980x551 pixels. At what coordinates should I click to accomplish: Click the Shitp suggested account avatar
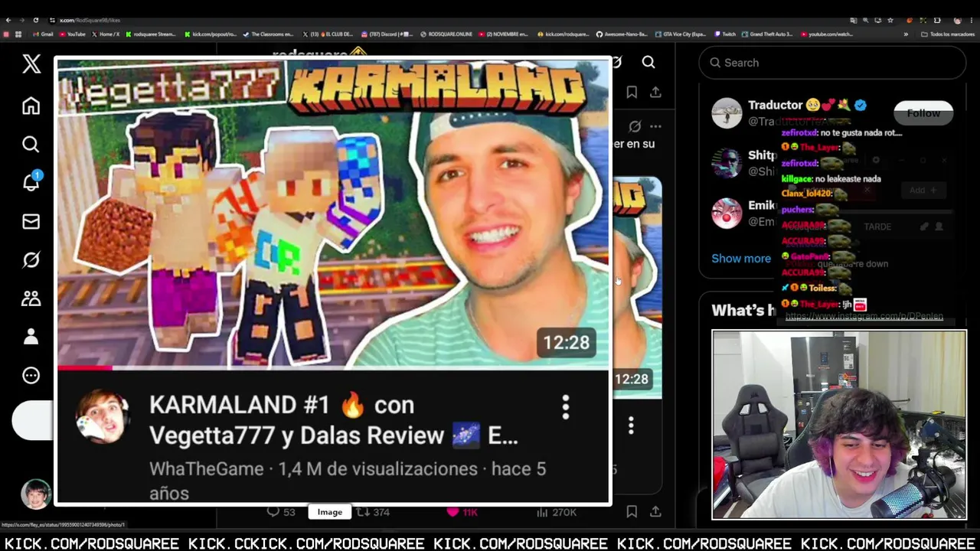[727, 163]
